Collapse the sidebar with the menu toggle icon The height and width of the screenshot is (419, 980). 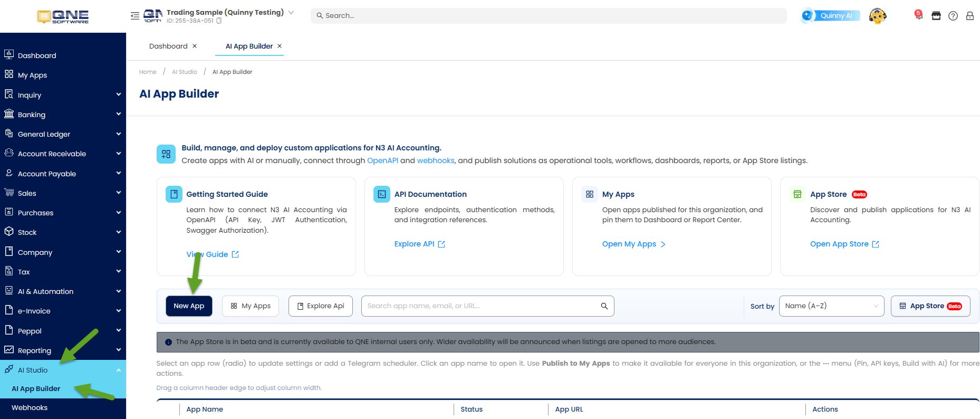click(135, 16)
